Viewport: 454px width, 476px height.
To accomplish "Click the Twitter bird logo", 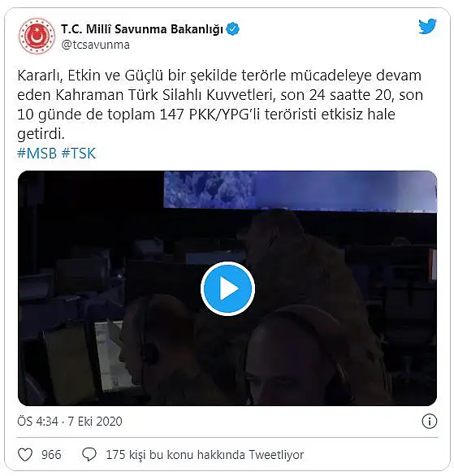I will click(x=427, y=27).
